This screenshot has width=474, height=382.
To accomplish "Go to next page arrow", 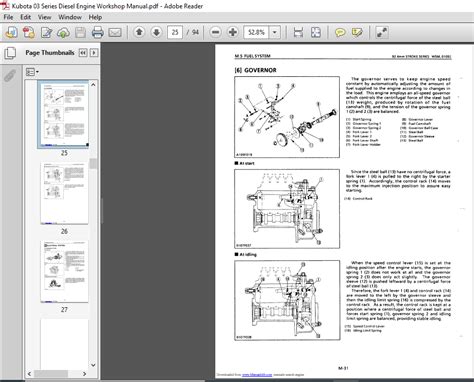I will pyautogui.click(x=156, y=32).
